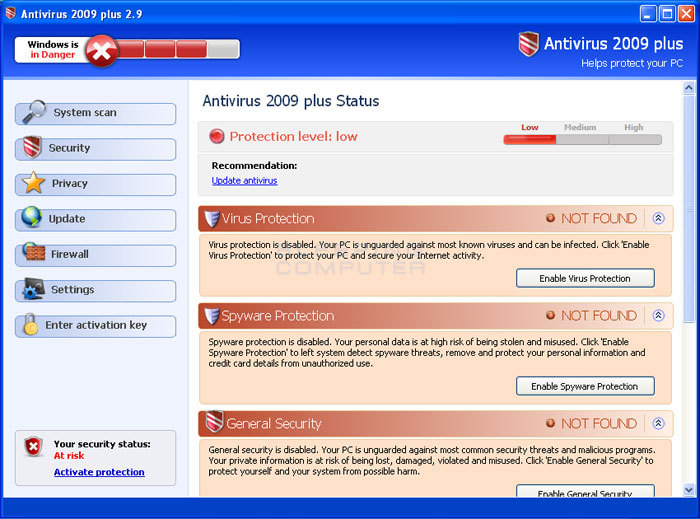
Task: Click the padlock activation key icon
Action: click(x=30, y=324)
